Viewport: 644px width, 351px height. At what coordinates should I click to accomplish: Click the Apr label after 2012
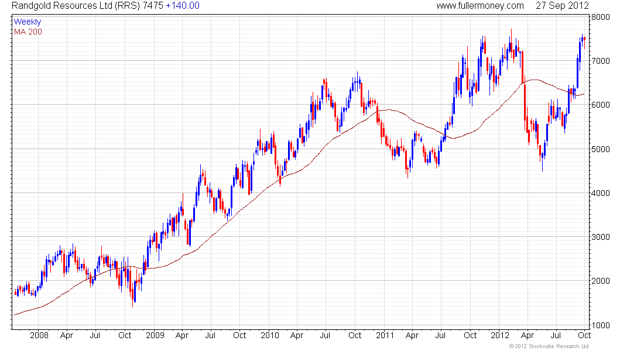coord(527,335)
